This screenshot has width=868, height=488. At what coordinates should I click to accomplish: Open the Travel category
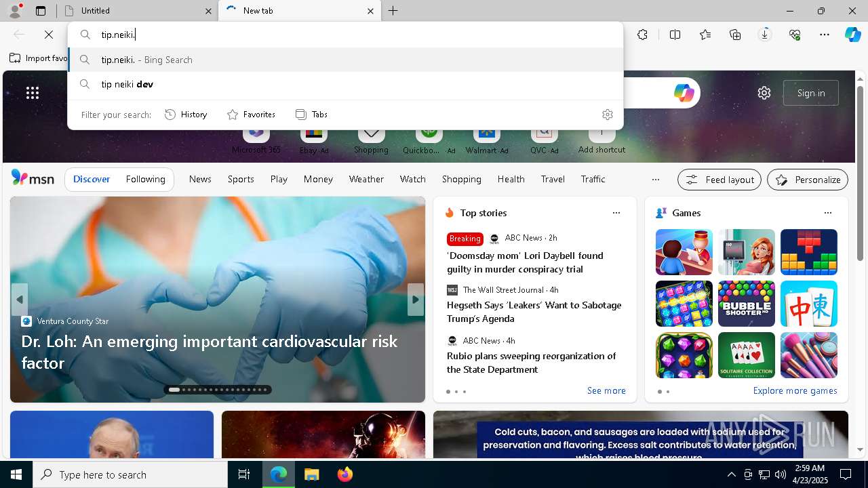(x=553, y=179)
